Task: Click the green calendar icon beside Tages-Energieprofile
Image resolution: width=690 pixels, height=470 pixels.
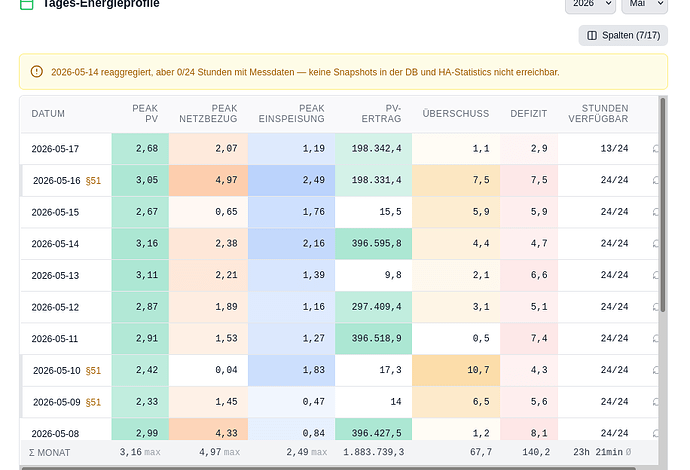Action: [27, 4]
